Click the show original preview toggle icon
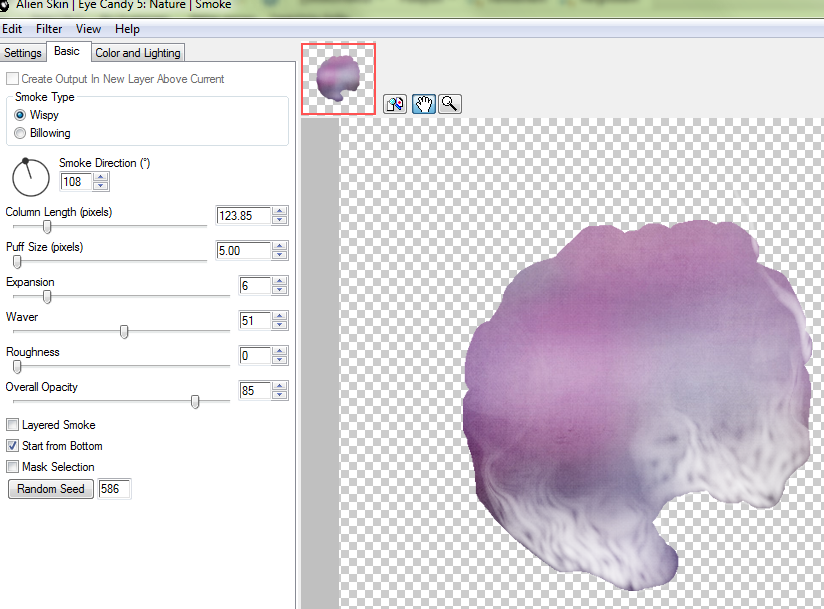The height and width of the screenshot is (609, 824). (395, 104)
